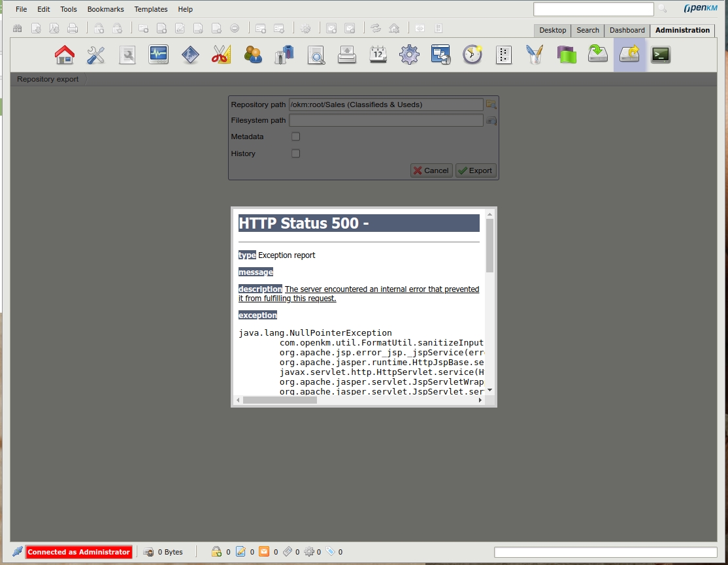Open the Templates menu
Screen dimensions: 728x565
tap(151, 9)
